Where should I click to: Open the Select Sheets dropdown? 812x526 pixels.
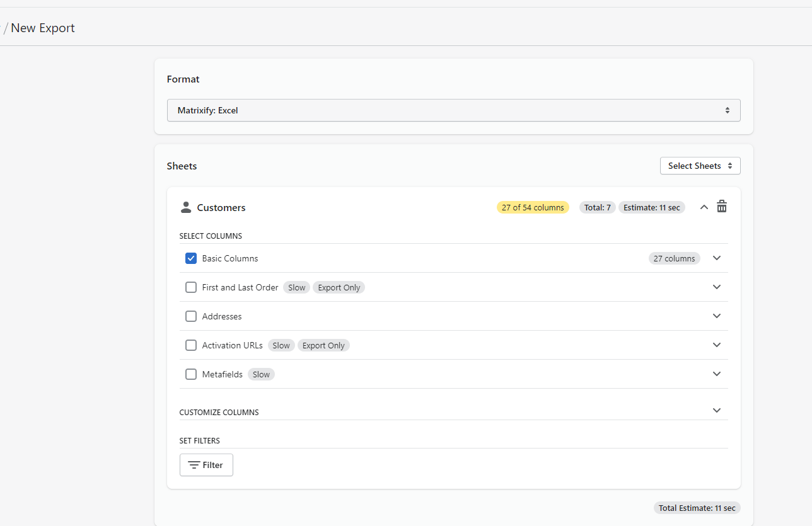point(700,166)
